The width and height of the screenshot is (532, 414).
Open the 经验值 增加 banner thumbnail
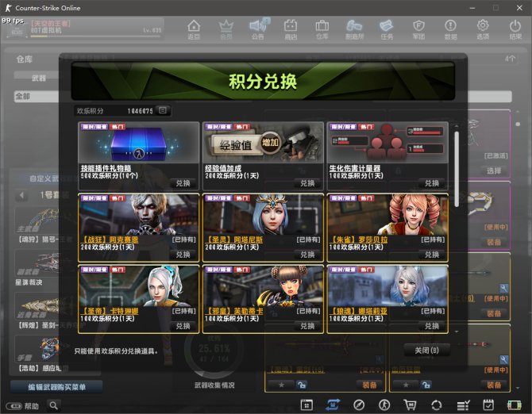point(263,143)
